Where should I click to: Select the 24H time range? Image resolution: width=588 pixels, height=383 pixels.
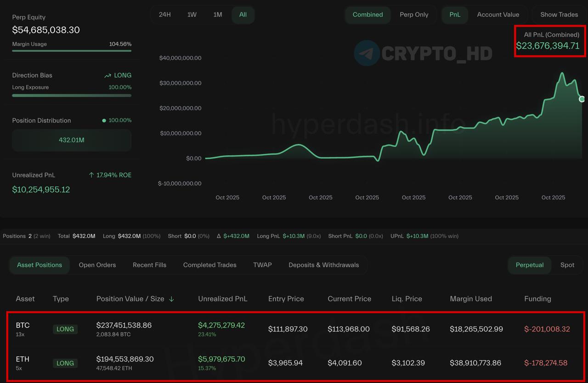click(165, 15)
